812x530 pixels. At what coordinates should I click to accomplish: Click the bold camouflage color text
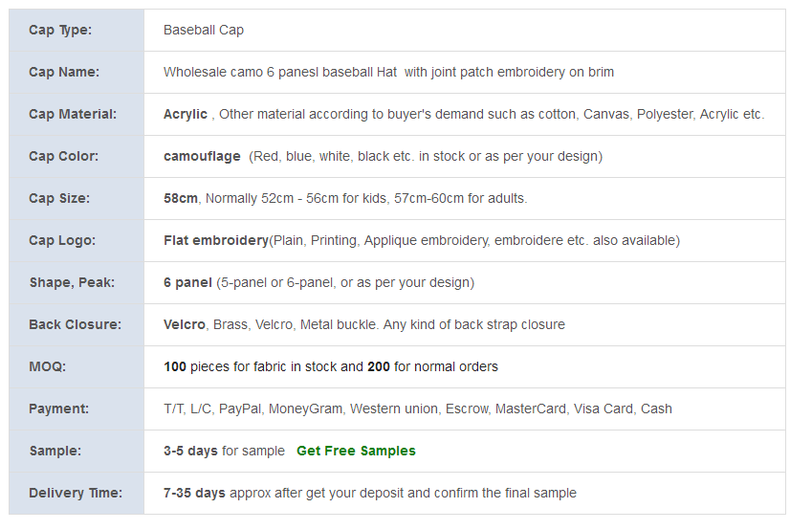point(202,157)
